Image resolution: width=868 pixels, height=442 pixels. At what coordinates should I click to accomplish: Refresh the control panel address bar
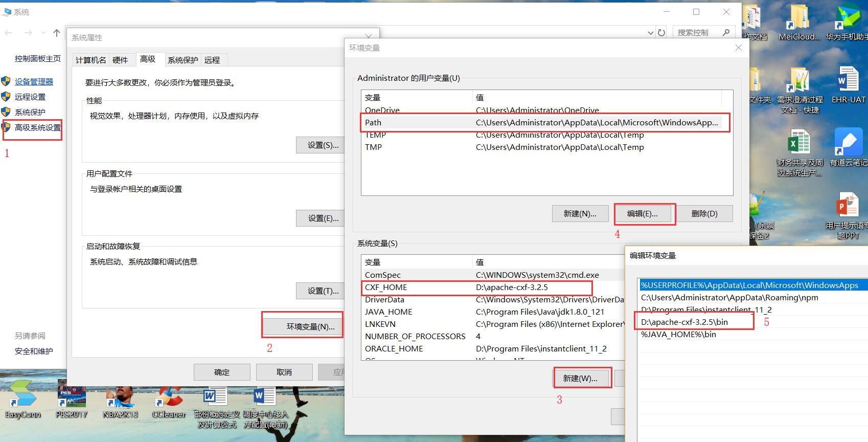pyautogui.click(x=661, y=33)
